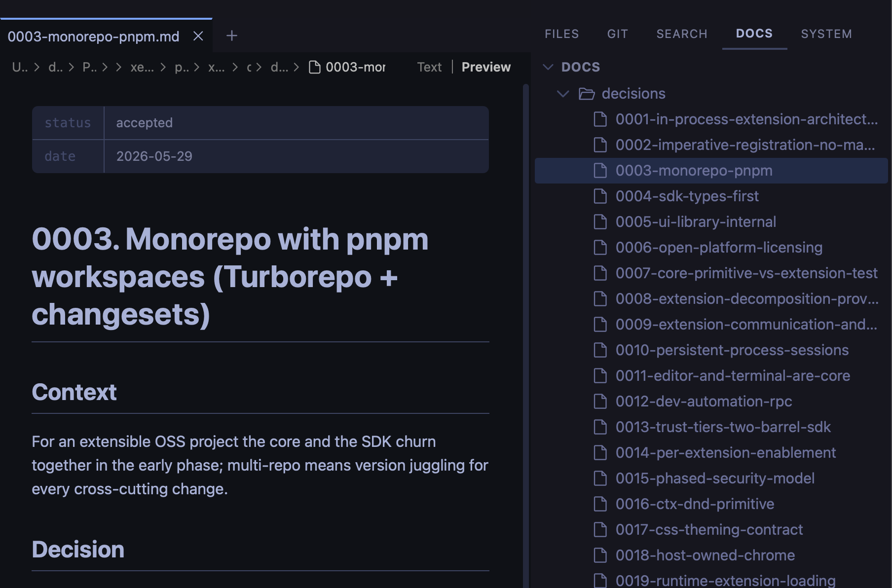Click the 'xe...' breadcrumb segment
This screenshot has width=892, height=588.
(x=142, y=67)
